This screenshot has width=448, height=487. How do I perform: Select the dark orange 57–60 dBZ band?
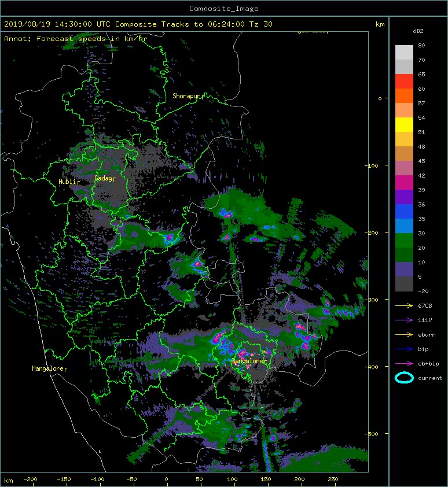pyautogui.click(x=404, y=95)
